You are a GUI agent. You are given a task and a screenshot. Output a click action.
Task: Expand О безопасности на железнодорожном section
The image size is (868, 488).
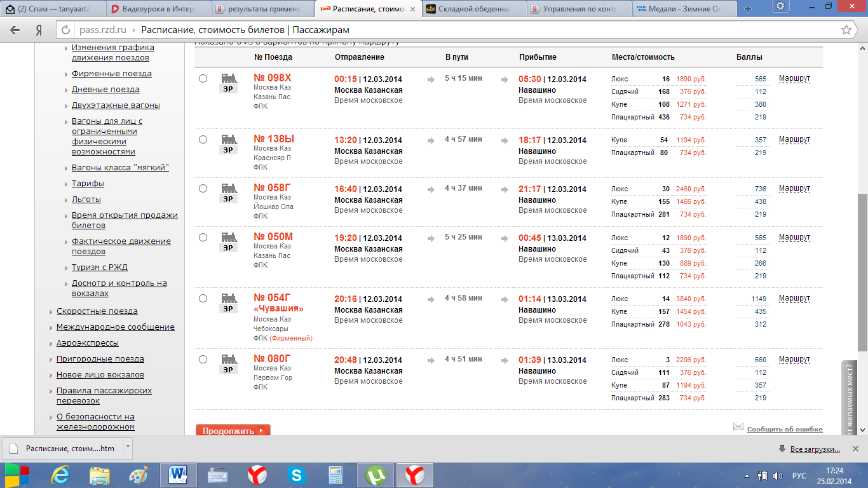pos(95,422)
